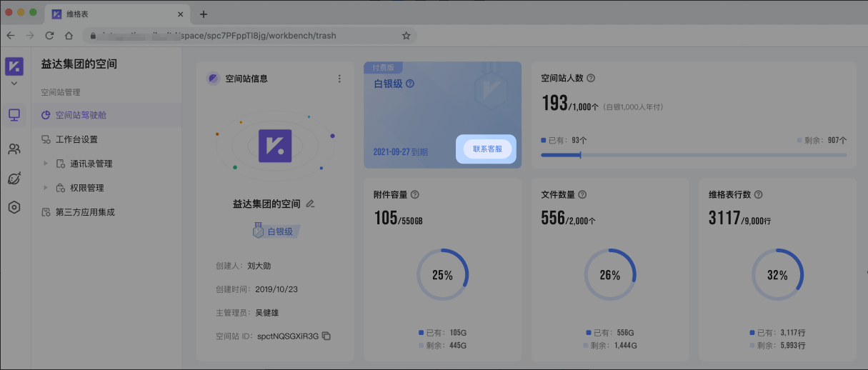The image size is (868, 370).
Task: Open the space switcher chevron under the logo
Action: (x=14, y=84)
